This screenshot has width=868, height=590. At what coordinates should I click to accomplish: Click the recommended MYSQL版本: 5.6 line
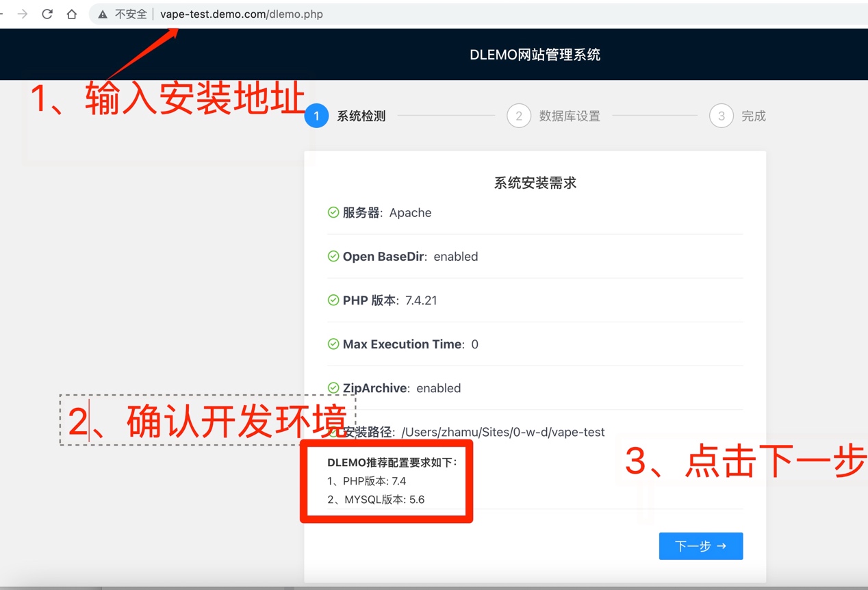pyautogui.click(x=376, y=500)
